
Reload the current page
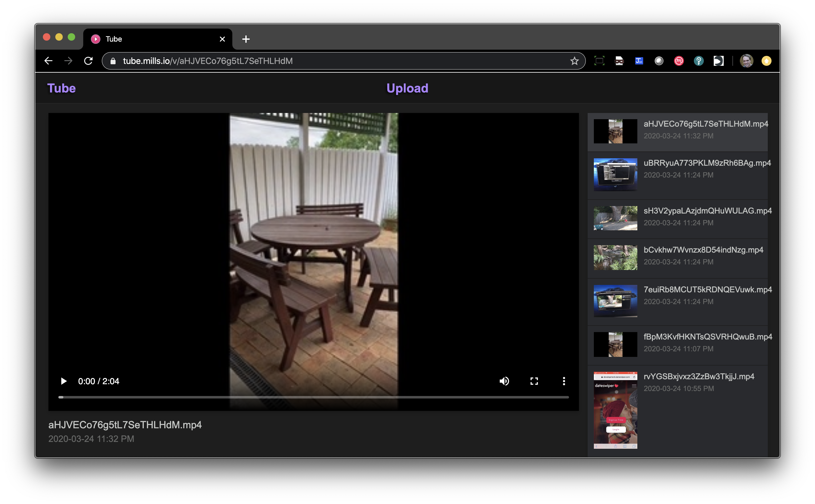click(89, 61)
